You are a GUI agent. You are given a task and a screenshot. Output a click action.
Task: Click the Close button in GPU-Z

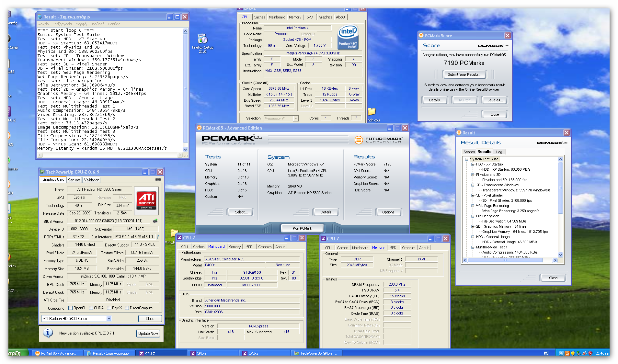tap(150, 319)
